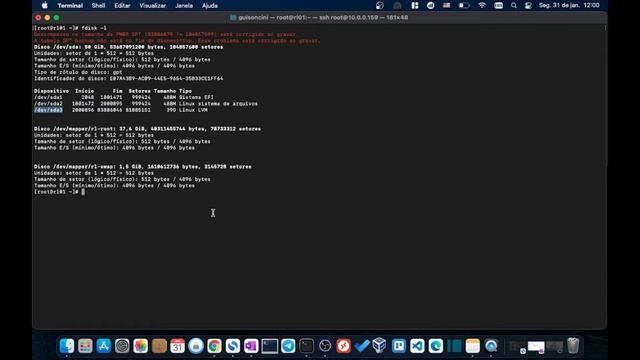Open Microsoft Edge in the Dock

tap(436, 346)
